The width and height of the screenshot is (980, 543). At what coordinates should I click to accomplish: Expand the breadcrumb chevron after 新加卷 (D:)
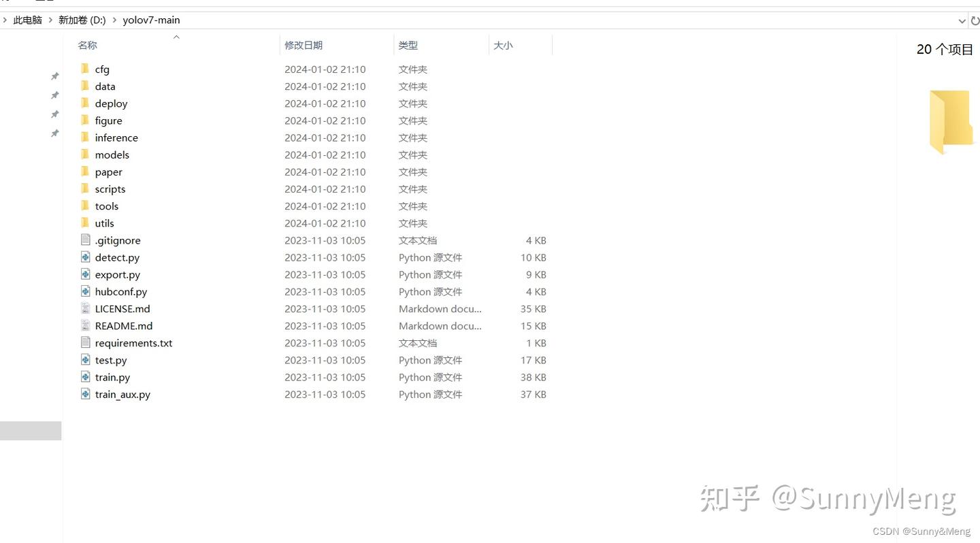pyautogui.click(x=114, y=20)
